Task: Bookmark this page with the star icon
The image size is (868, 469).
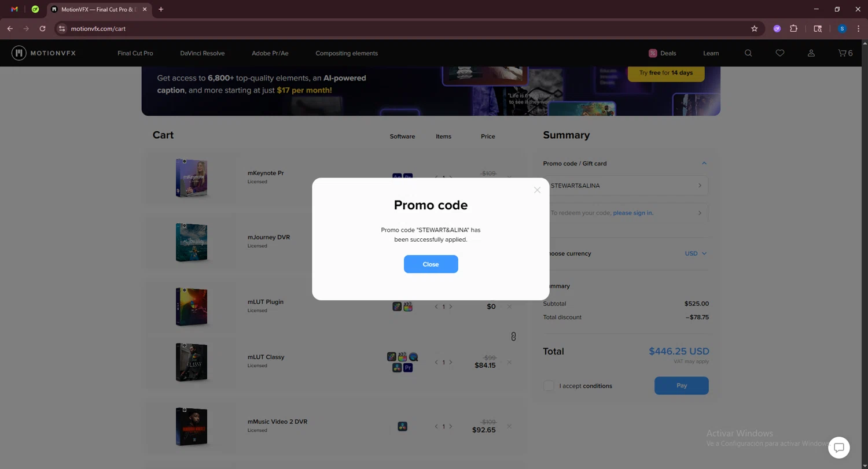Action: tap(755, 28)
